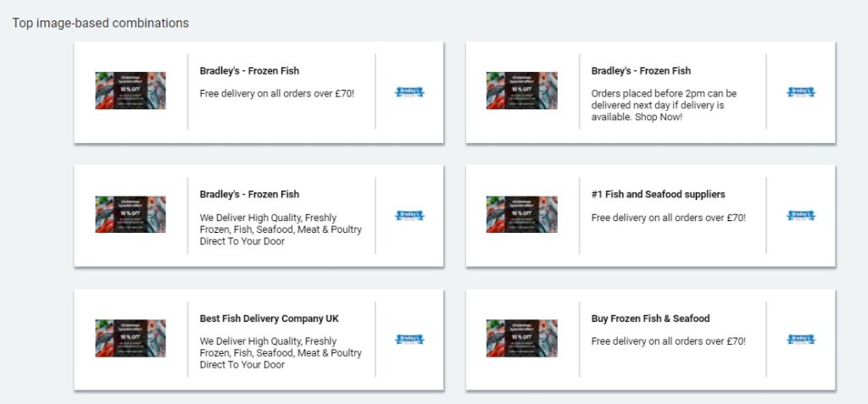
Task: Select the '#1 Fish and Seafood suppliers' headline
Action: tap(658, 194)
